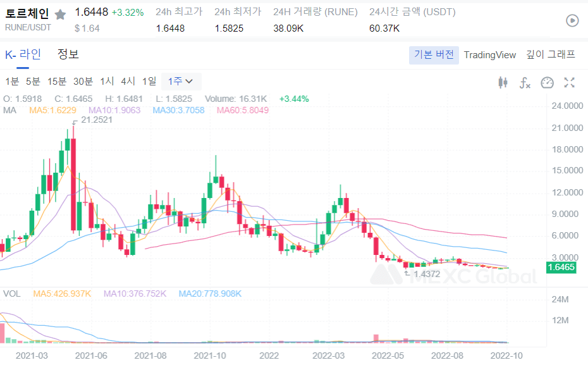The image size is (588, 365).
Task: Click the +3.44% candle change readout
Action: [294, 99]
